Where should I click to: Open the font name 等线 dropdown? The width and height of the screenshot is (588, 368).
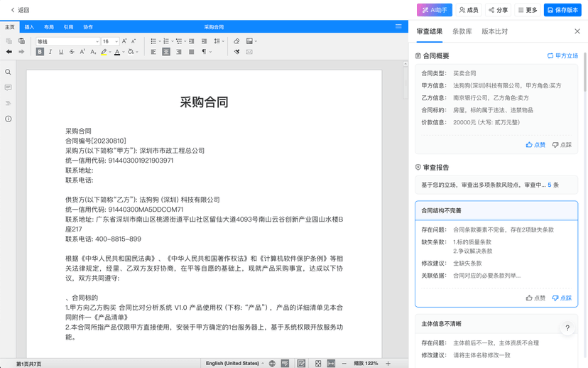(68, 41)
